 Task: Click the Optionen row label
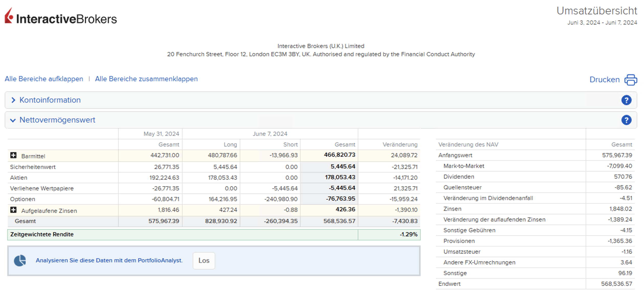[22, 199]
